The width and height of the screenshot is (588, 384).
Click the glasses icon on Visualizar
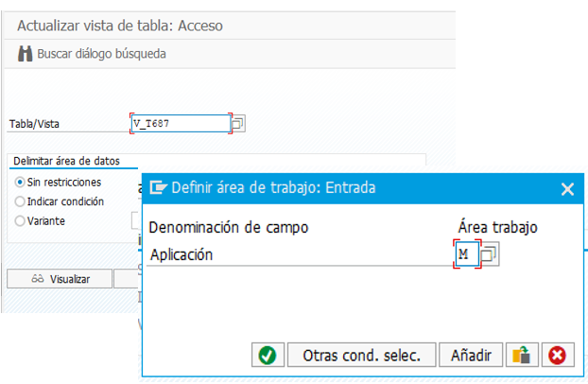pos(38,279)
